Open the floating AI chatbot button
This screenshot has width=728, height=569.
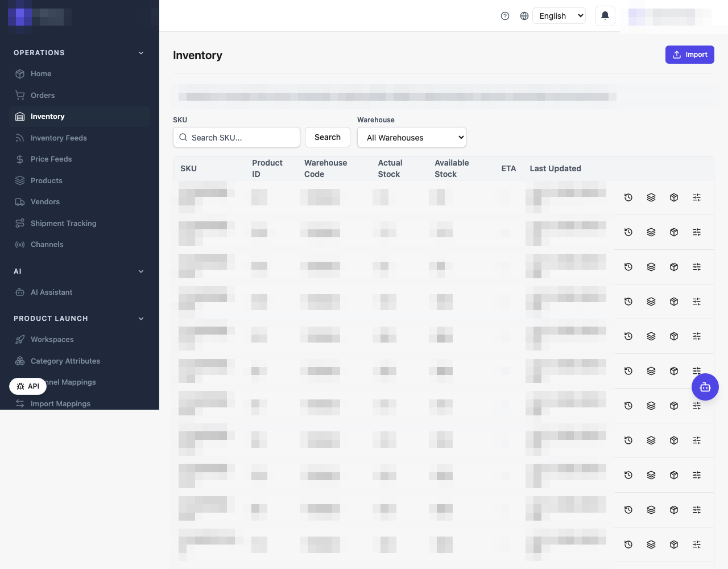[x=705, y=387]
